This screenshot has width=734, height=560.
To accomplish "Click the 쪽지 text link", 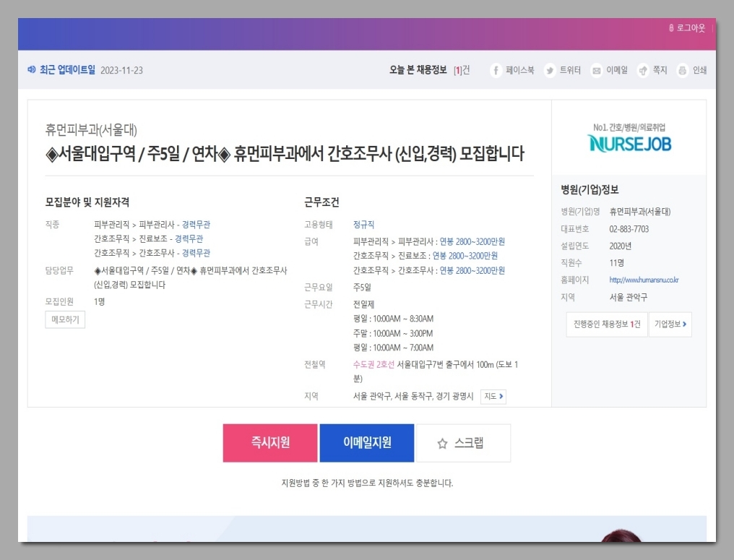I will coord(660,70).
